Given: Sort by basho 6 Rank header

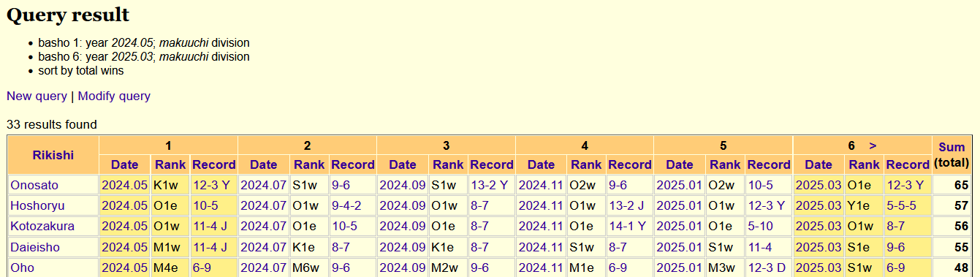Looking at the screenshot, I should click(x=865, y=164).
